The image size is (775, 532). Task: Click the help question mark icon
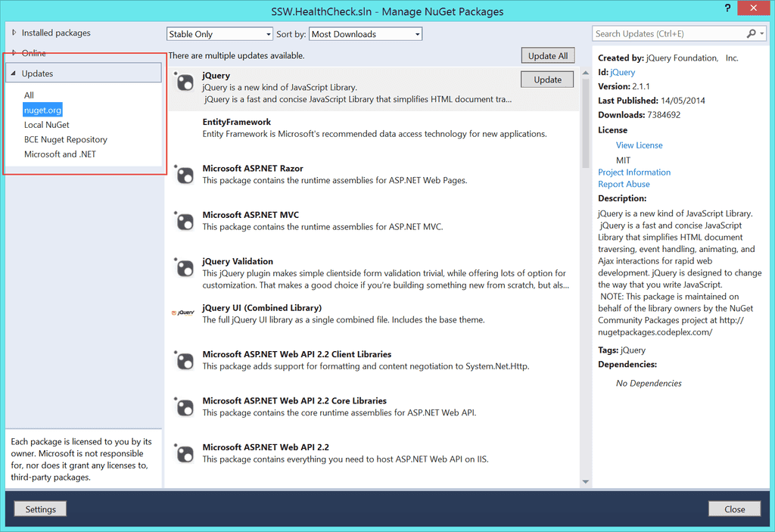[727, 8]
